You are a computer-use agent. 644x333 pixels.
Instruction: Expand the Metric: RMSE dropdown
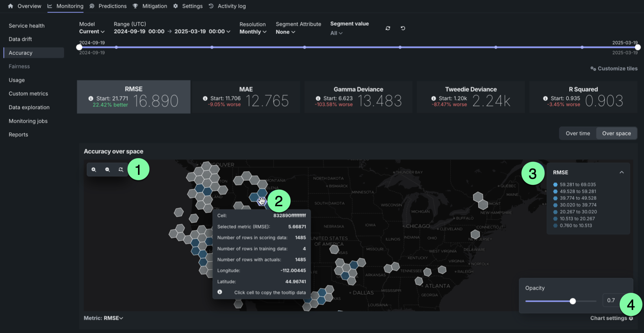pos(104,318)
